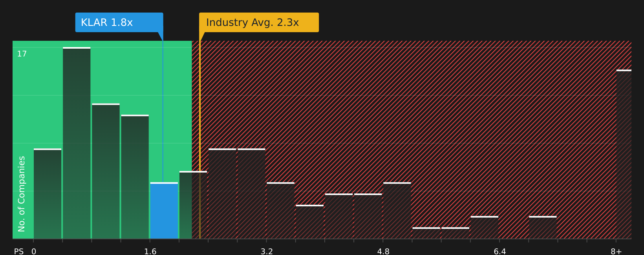Click the x-axis label 8+

616,251
